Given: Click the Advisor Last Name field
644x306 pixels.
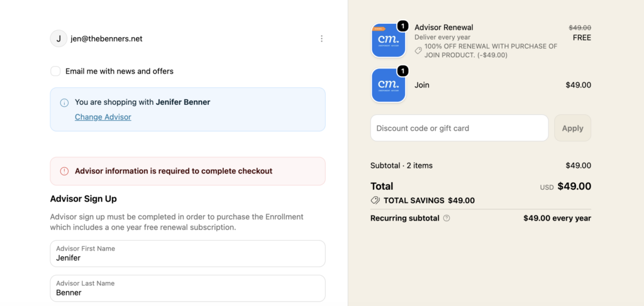Looking at the screenshot, I should [187, 288].
